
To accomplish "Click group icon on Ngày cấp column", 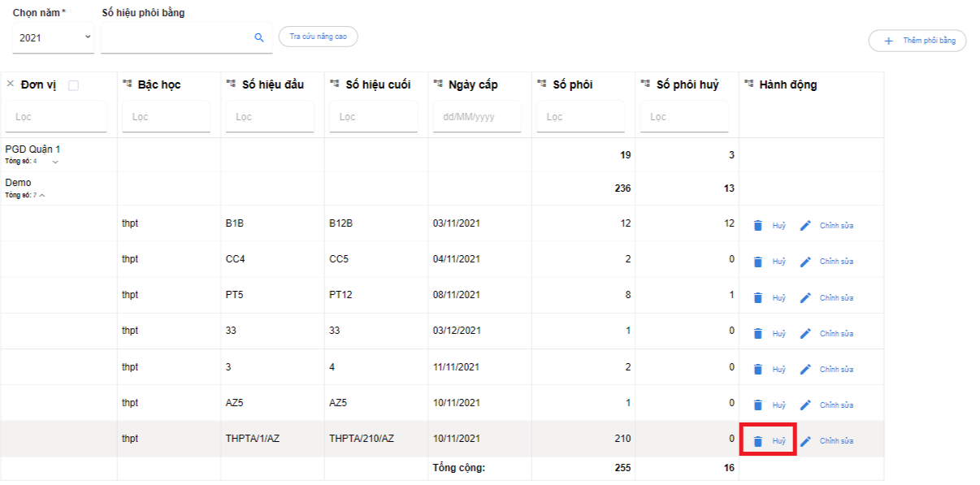I will coord(438,84).
